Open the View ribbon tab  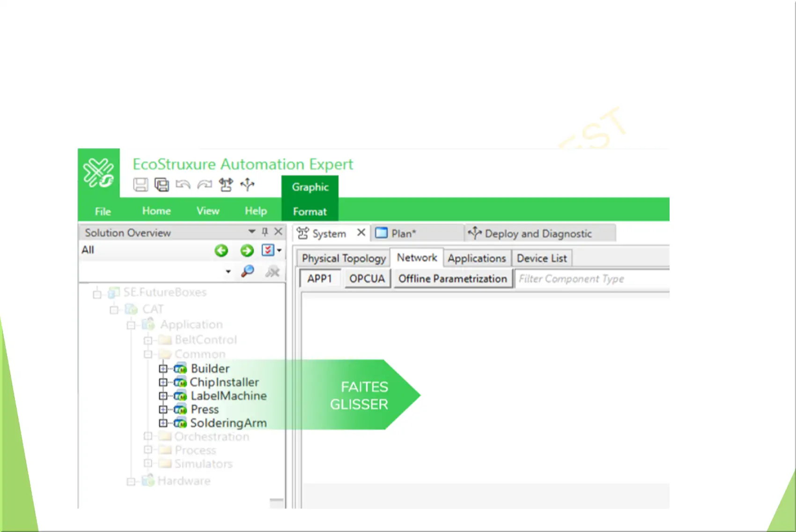[208, 211]
